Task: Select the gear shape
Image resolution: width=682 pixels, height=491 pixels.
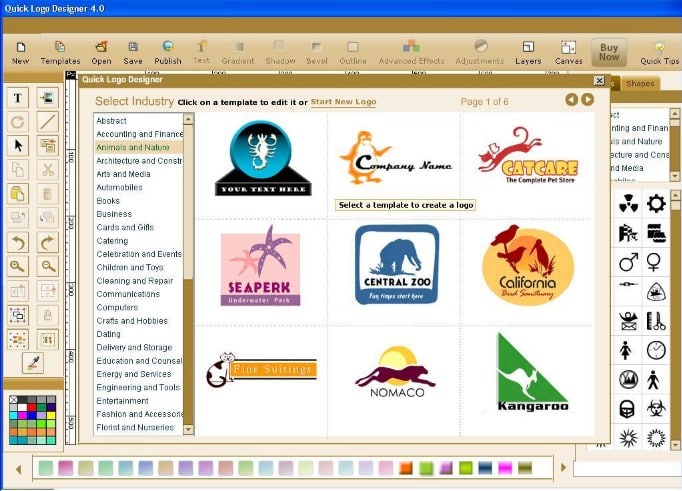Action: pyautogui.click(x=656, y=204)
